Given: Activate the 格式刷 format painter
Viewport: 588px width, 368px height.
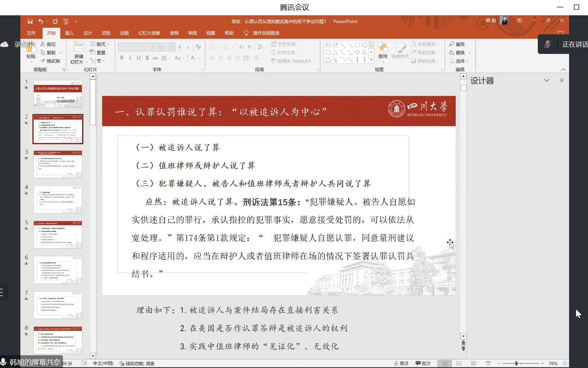Looking at the screenshot, I should (50, 61).
